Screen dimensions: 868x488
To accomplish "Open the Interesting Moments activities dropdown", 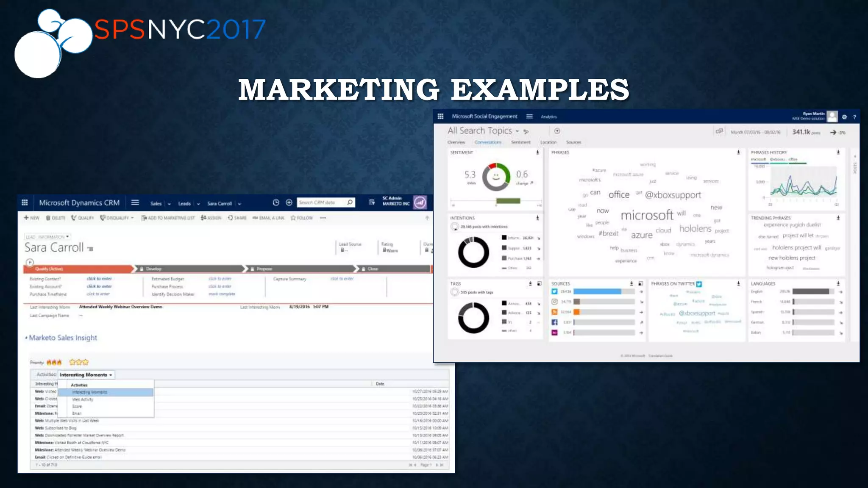I will [x=86, y=375].
